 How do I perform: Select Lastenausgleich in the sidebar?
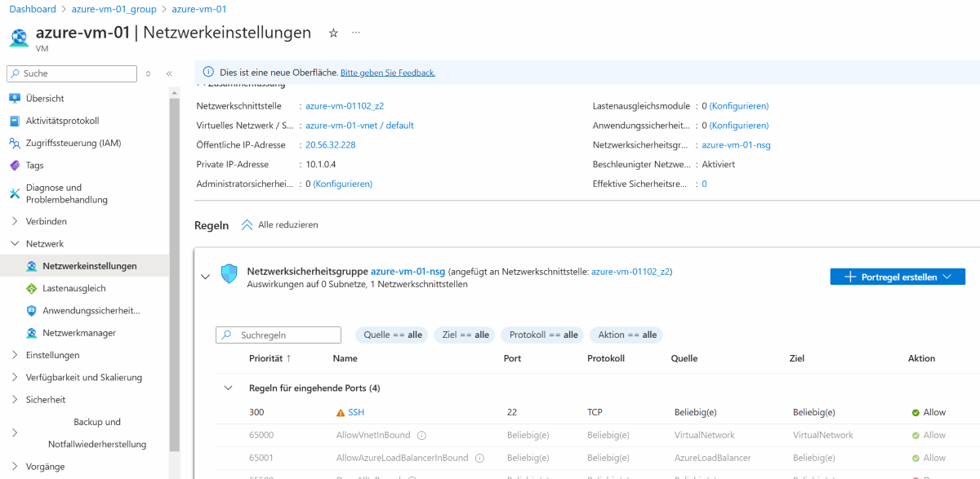[73, 288]
